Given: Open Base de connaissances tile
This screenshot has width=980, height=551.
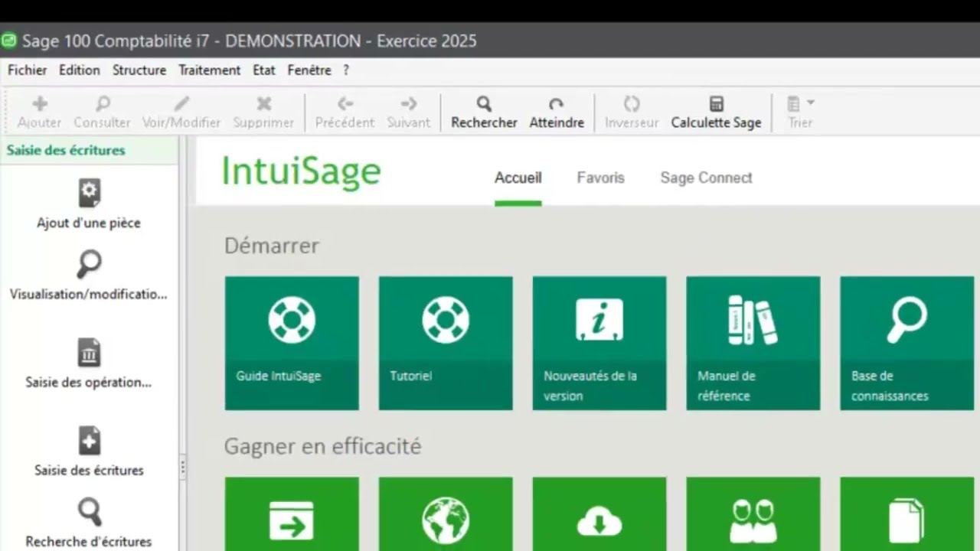Looking at the screenshot, I should pos(907,343).
